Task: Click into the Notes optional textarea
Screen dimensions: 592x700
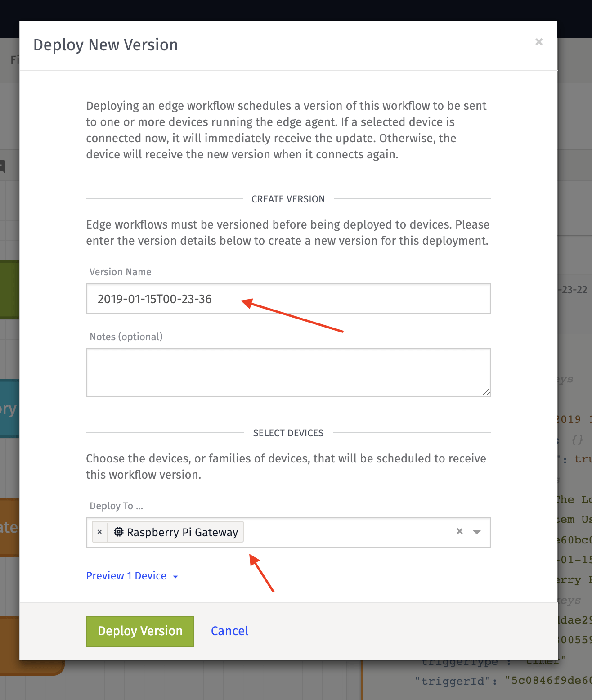Action: tap(289, 372)
